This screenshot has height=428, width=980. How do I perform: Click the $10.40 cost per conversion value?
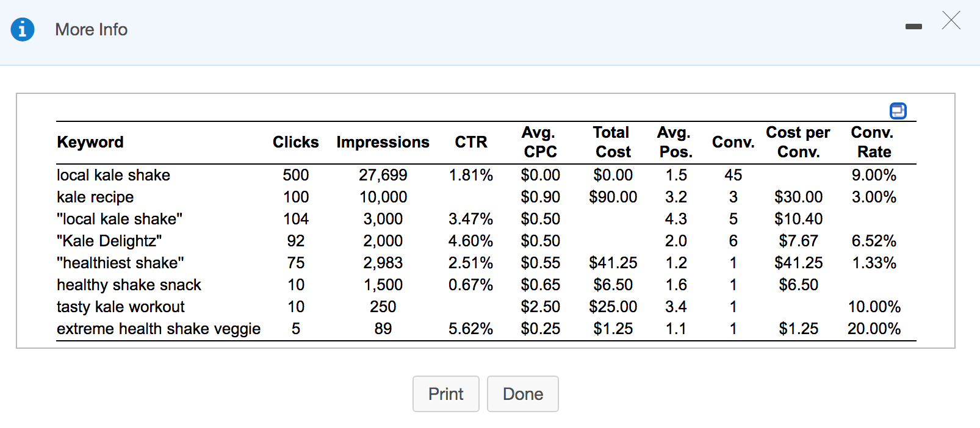pyautogui.click(x=799, y=219)
